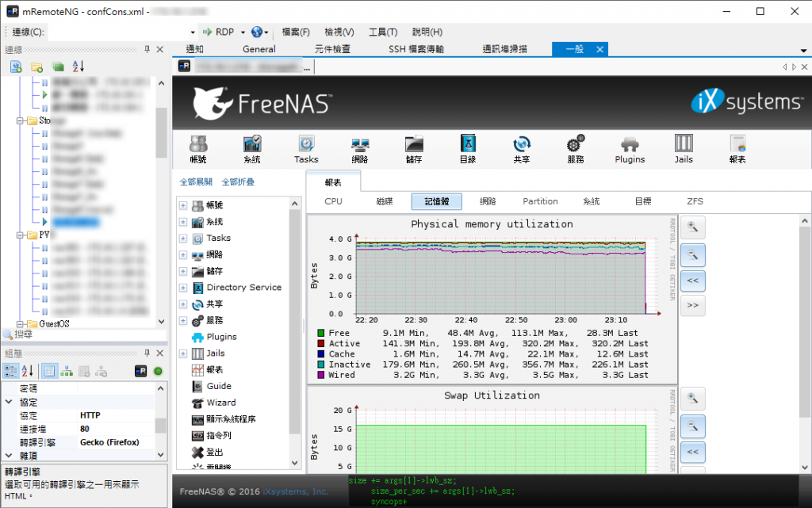Open the 服務 icon in FreeNAS toolbar
Viewport: 812px width, 508px height.
pos(576,149)
